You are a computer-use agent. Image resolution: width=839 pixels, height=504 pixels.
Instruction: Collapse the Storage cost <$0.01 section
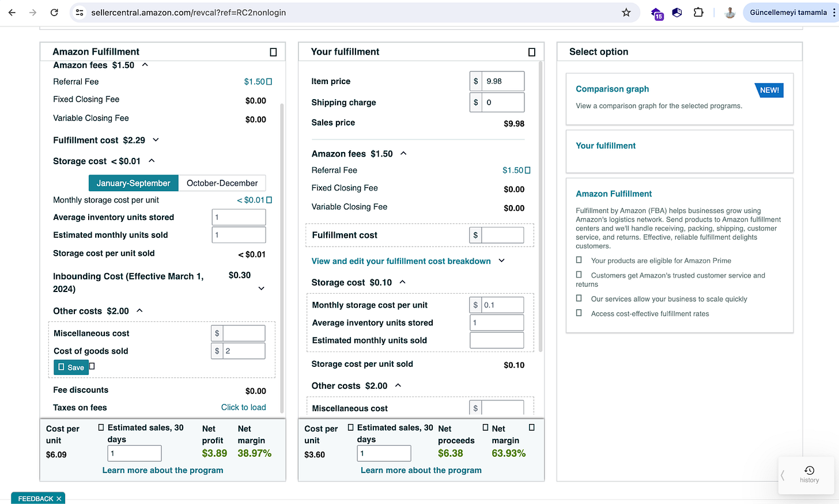[x=152, y=161]
